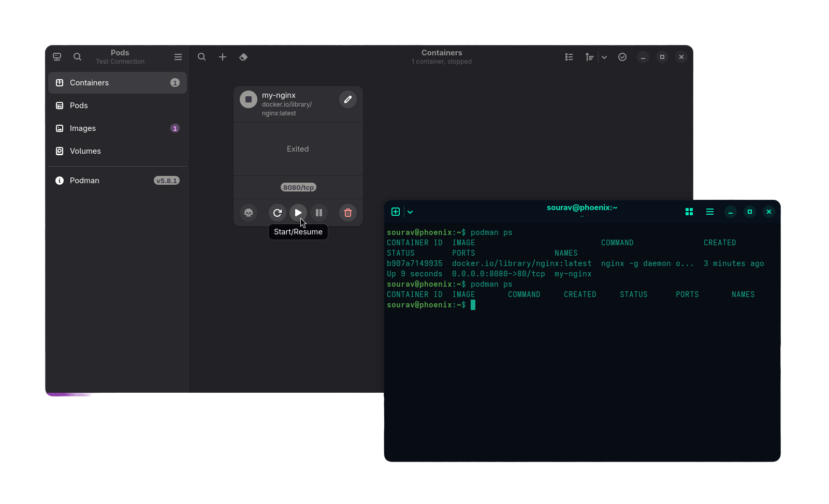Screen dimensions: 829x504
Task: Open the Pods hamburger menu
Action: [x=178, y=57]
